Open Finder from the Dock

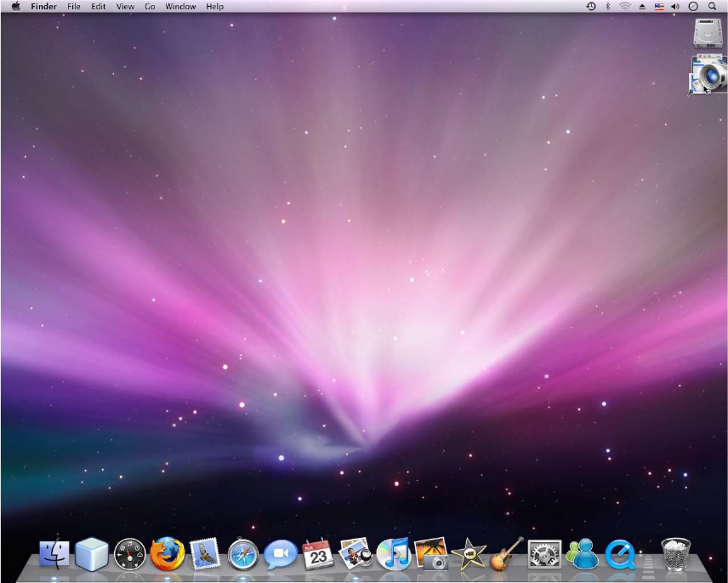click(54, 554)
